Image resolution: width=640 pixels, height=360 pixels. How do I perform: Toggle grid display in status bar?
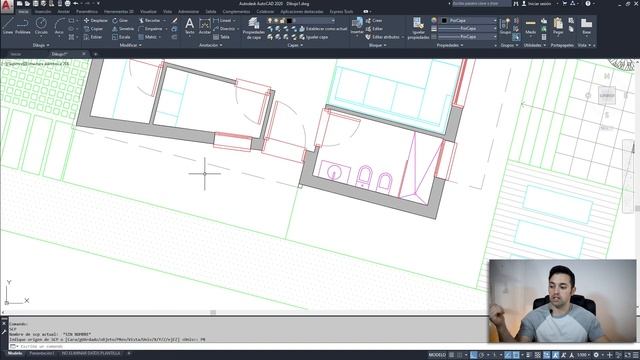[452, 355]
